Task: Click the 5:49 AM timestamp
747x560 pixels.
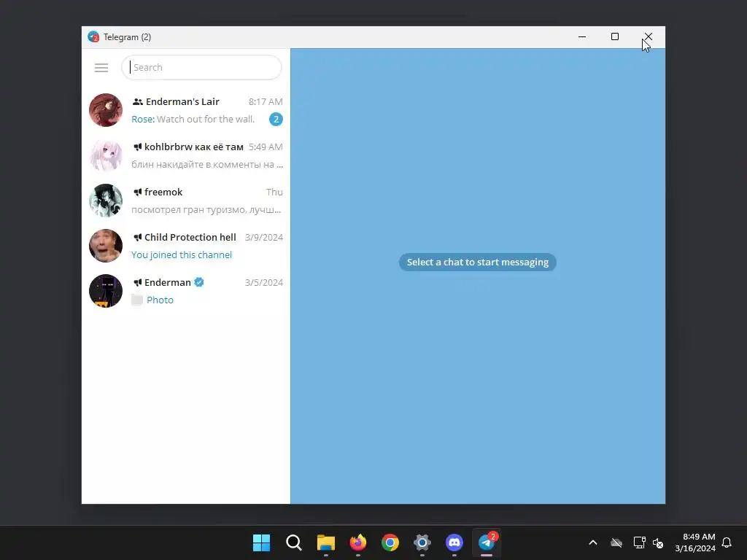Action: tap(266, 147)
